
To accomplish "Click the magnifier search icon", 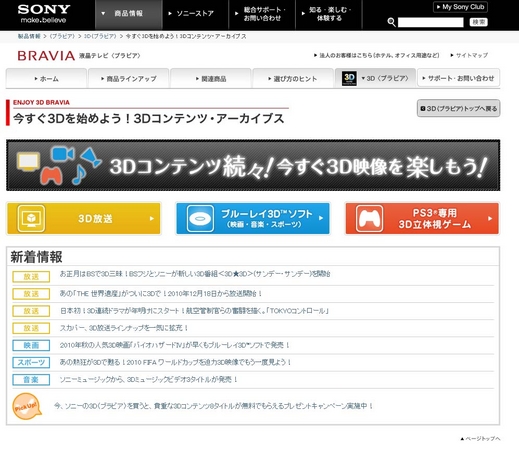I will (391, 22).
